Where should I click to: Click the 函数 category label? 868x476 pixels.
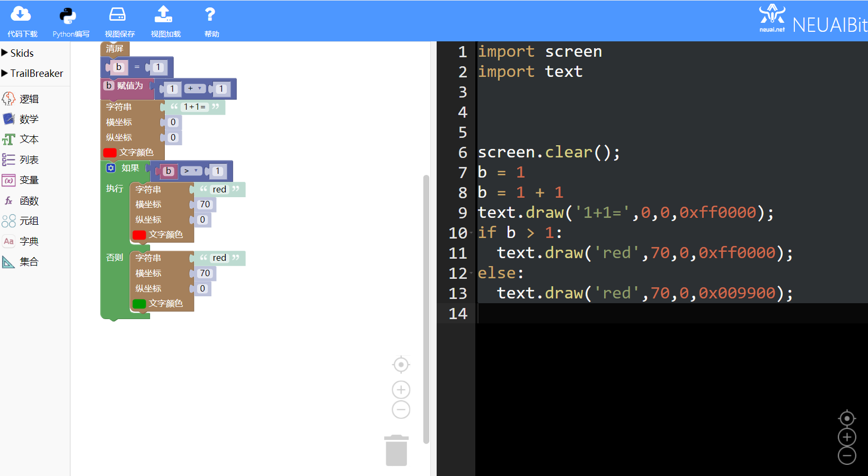coord(29,201)
